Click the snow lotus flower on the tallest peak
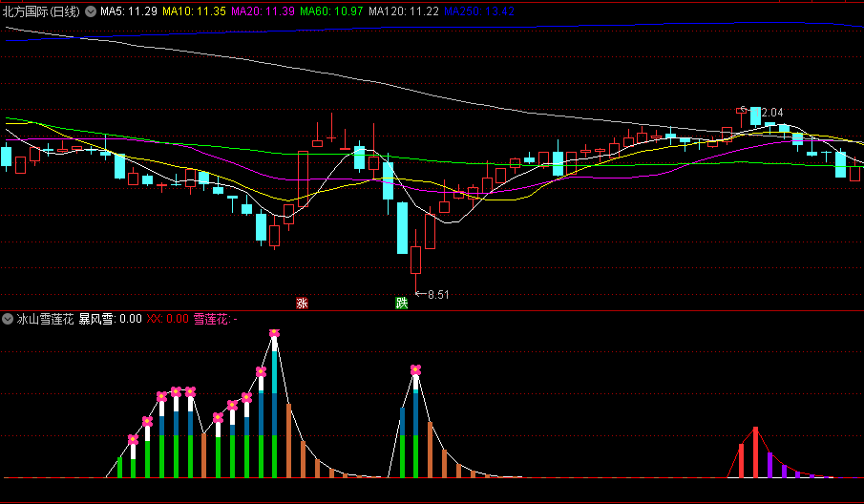The height and width of the screenshot is (504, 864). coord(274,333)
